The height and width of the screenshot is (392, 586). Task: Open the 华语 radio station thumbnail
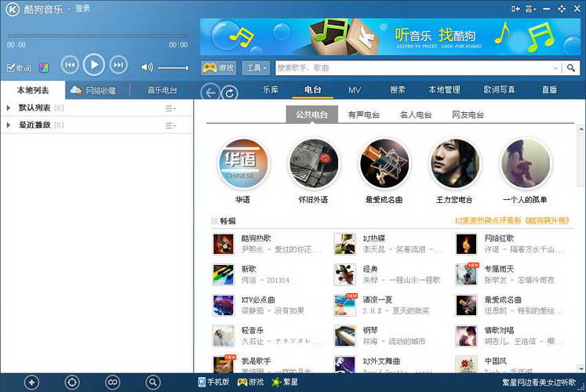point(243,163)
